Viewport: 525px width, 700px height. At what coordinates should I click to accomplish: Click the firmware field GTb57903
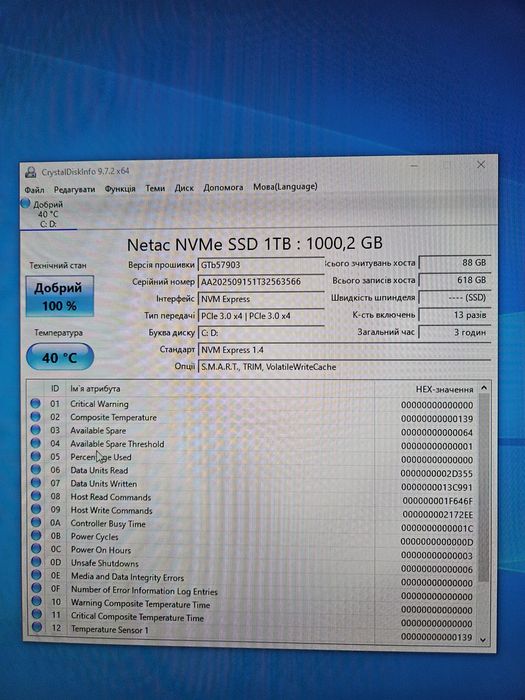coord(261,265)
